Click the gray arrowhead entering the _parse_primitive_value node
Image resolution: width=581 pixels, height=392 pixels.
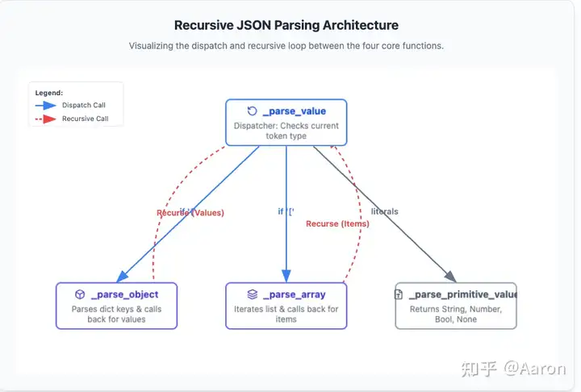click(x=452, y=275)
